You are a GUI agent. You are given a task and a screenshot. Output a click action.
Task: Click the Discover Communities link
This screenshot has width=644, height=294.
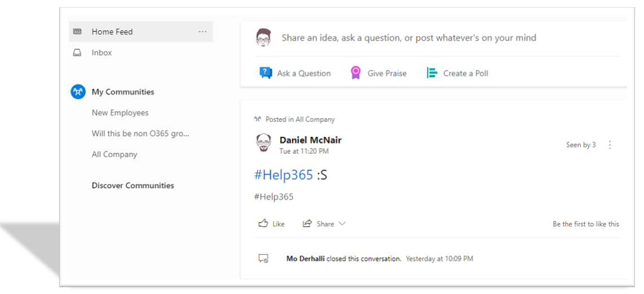coord(133,185)
